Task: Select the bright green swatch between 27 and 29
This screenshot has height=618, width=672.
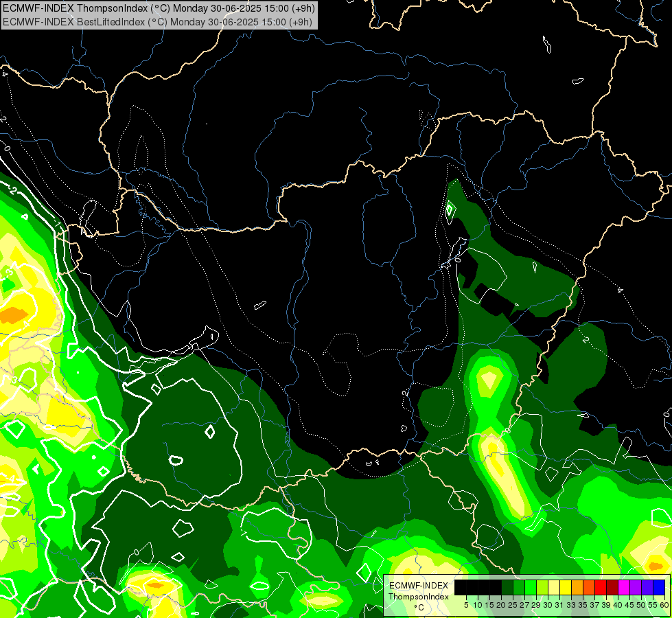Action: coord(531,587)
